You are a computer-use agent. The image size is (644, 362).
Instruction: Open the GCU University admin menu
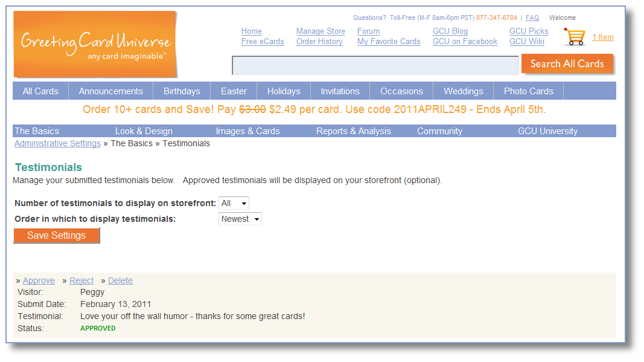(x=547, y=131)
